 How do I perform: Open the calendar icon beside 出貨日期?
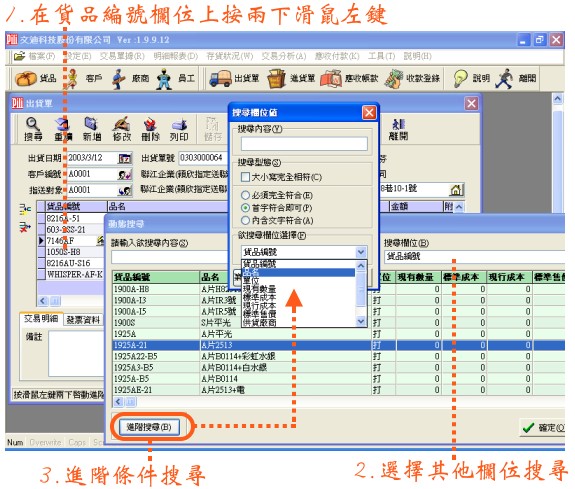tap(125, 158)
